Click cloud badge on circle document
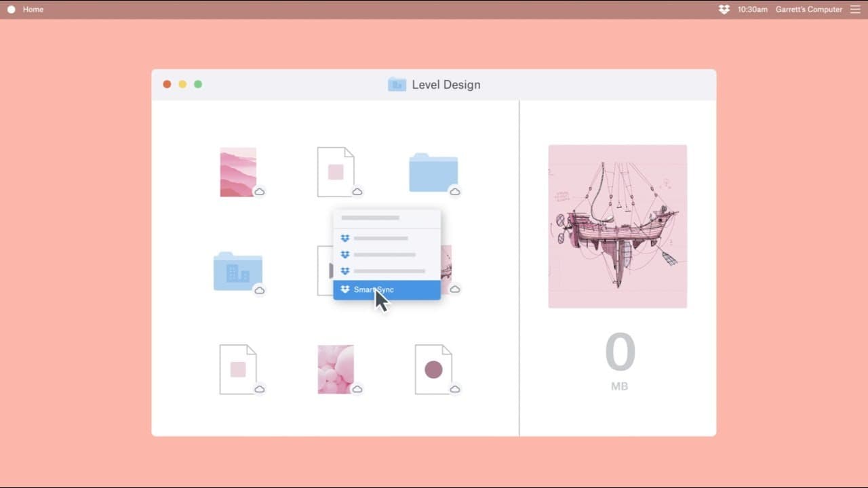The width and height of the screenshot is (868, 488). (x=455, y=389)
